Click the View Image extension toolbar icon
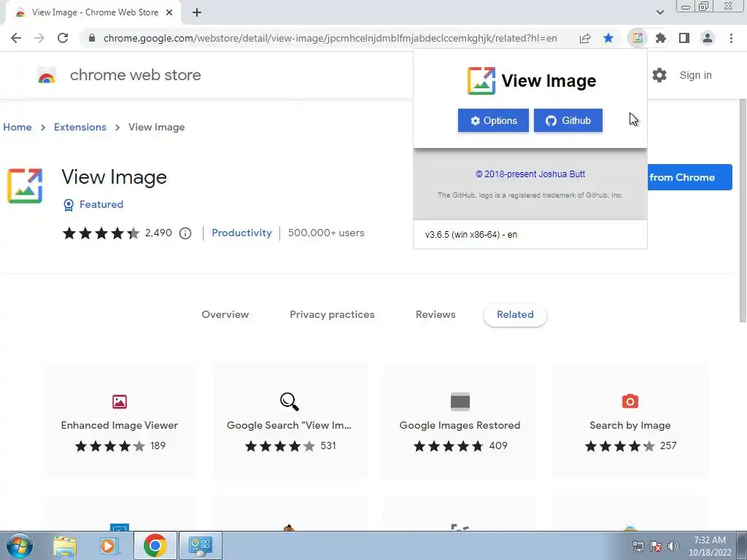The width and height of the screenshot is (747, 560). coord(637,38)
